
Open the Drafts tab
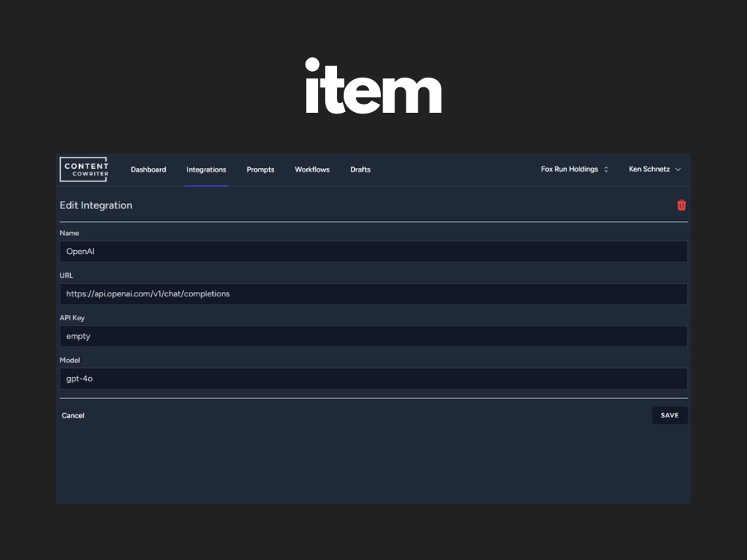point(360,169)
